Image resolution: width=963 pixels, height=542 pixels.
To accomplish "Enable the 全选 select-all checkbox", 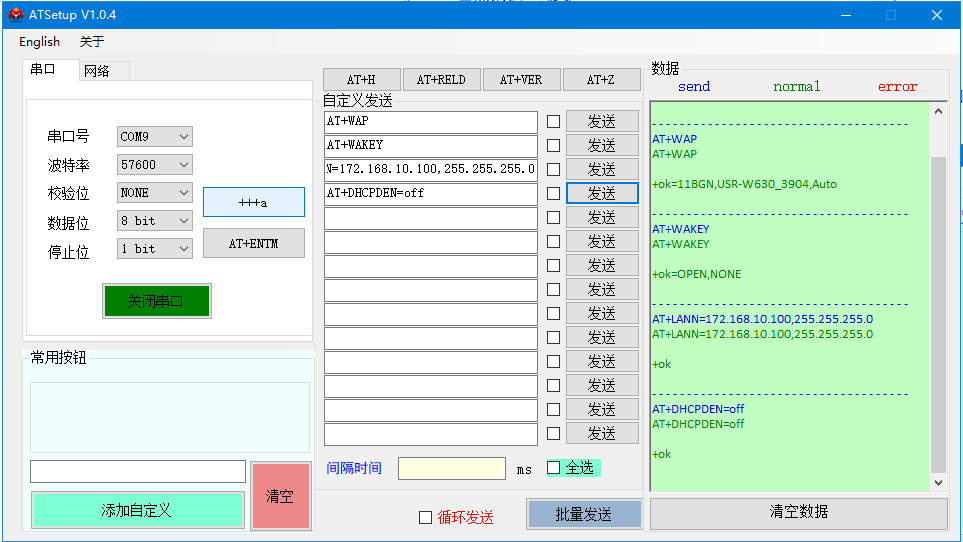I will [554, 468].
